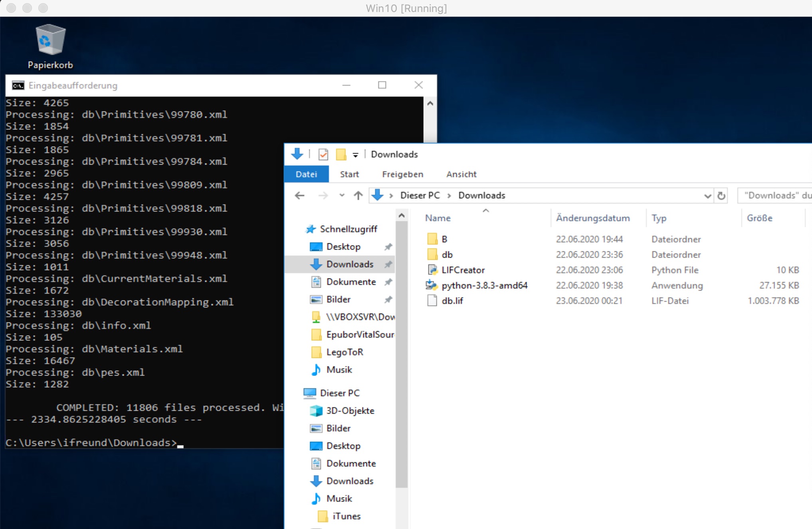Switch to the Ansicht ribbon tab
This screenshot has width=812, height=529.
point(461,174)
